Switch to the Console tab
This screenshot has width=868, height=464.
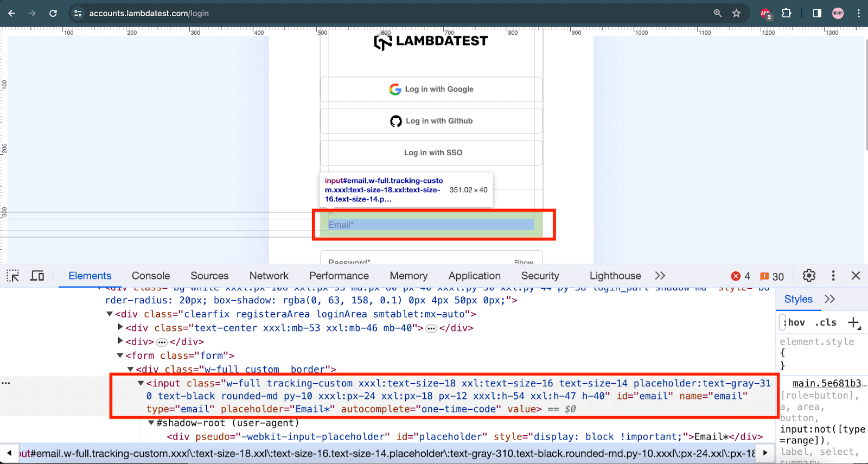[x=151, y=276]
